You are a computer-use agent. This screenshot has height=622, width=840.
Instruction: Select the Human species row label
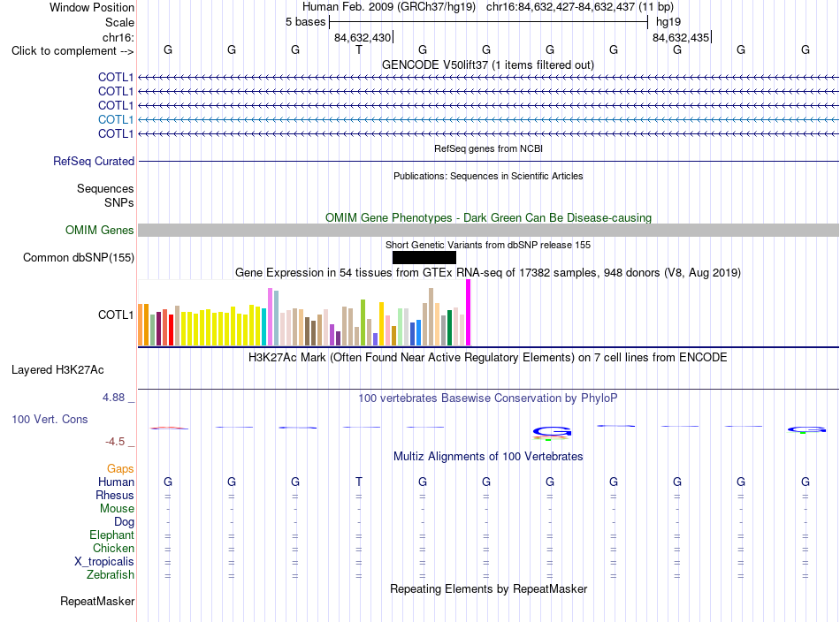point(116,482)
